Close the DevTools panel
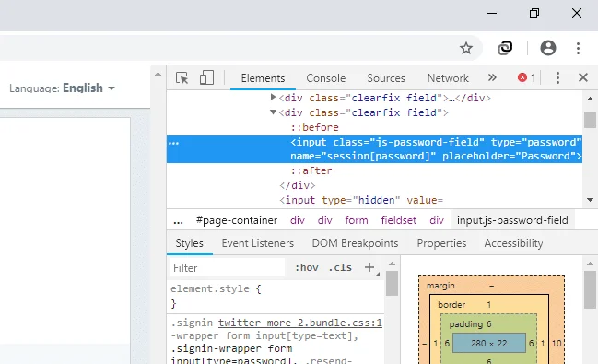Screen dimensions: 598x364 [x=583, y=77]
